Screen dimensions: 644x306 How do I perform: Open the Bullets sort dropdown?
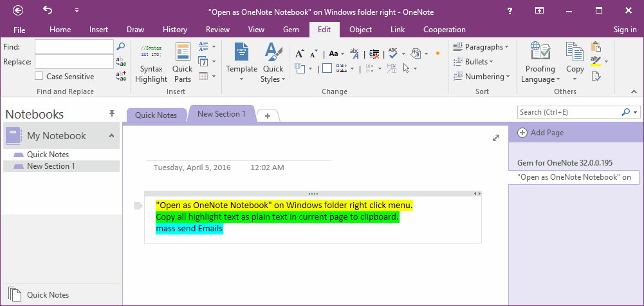tap(491, 62)
